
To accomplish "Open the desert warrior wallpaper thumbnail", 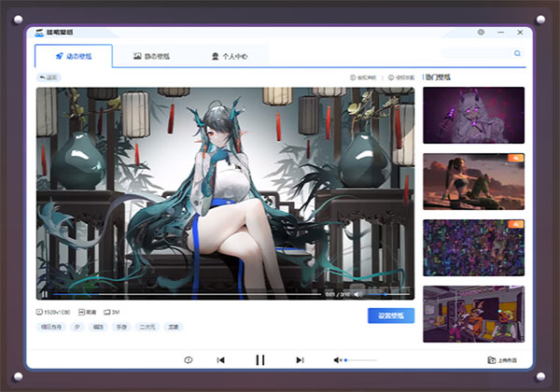I will [473, 181].
